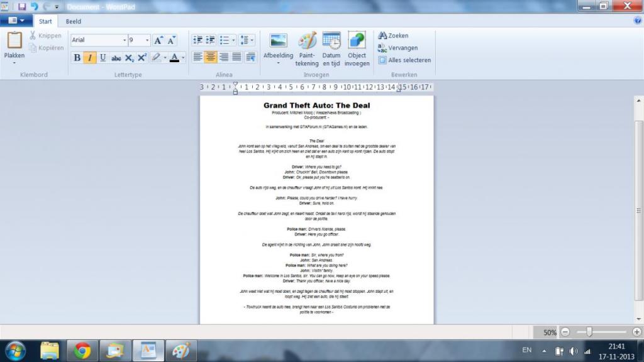The width and height of the screenshot is (644, 362).
Task: Open the WordPad file menu button
Action: click(16, 21)
